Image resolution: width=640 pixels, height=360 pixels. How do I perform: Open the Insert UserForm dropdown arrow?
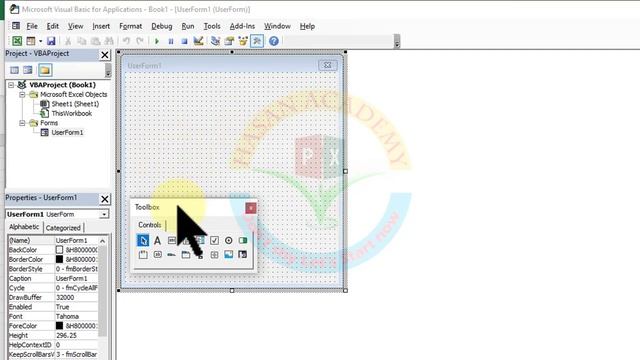(x=40, y=41)
